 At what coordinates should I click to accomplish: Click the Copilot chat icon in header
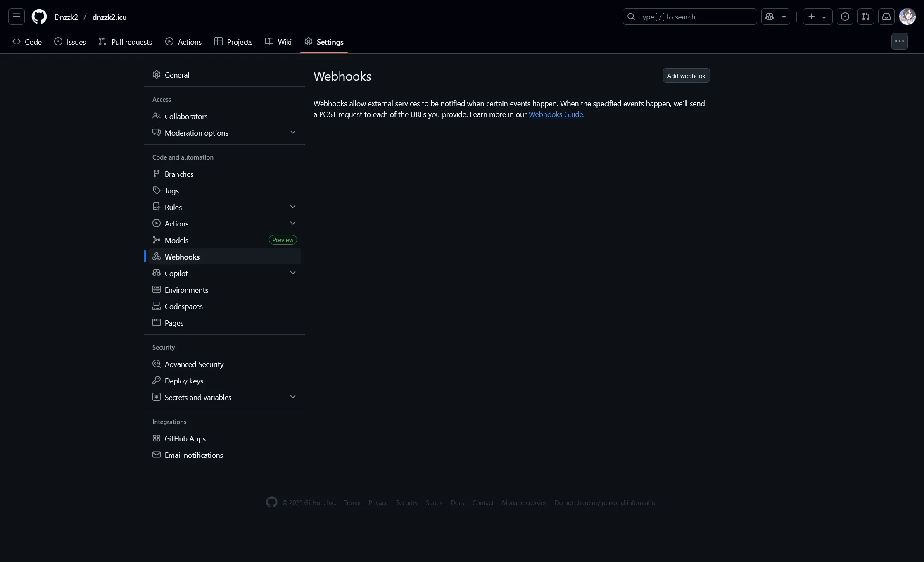point(768,17)
